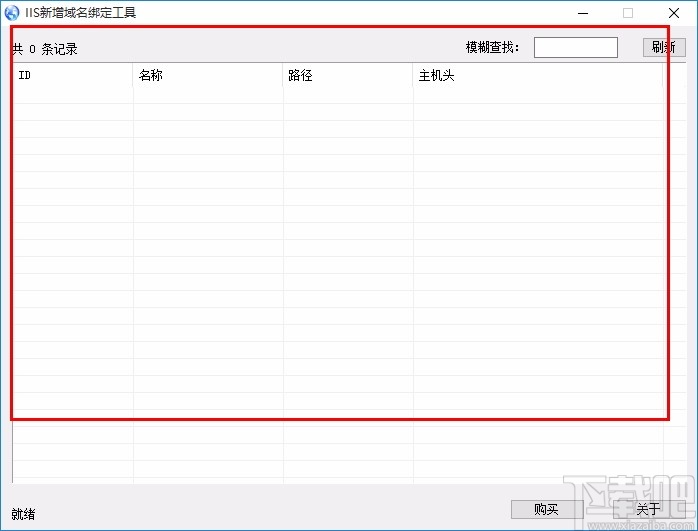Click the IIS tool globe icon in title bar
The image size is (698, 531).
click(12, 12)
